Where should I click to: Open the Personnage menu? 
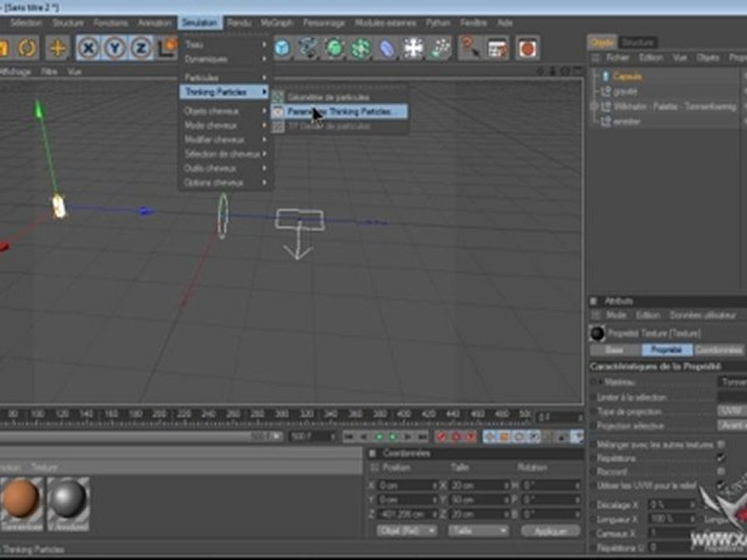324,23
